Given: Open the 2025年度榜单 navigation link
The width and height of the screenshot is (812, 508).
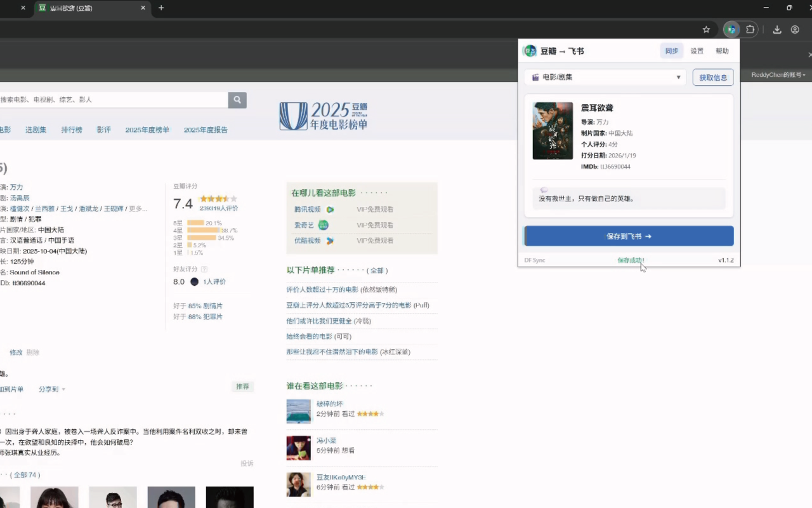Looking at the screenshot, I should click(147, 130).
